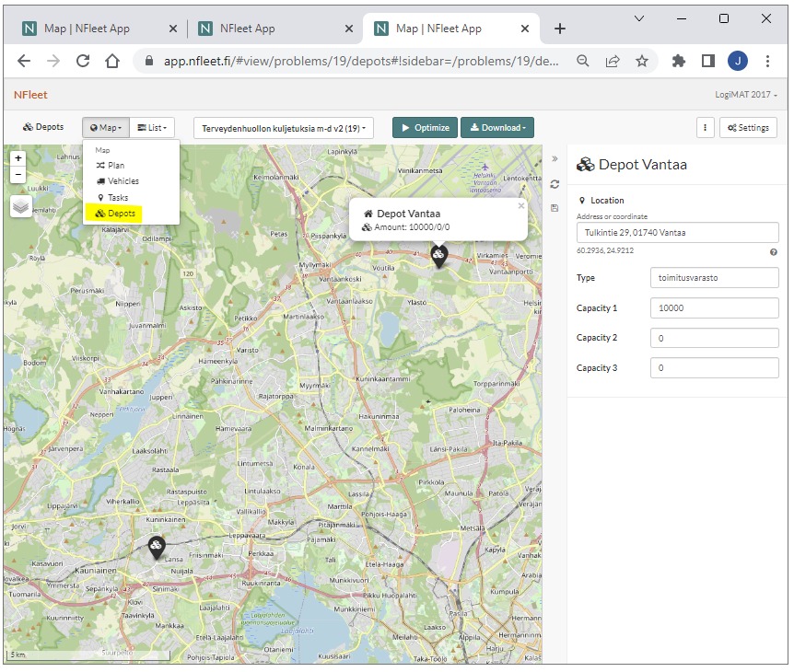
Task: Select Tasks in the Map menu
Action: click(x=113, y=197)
